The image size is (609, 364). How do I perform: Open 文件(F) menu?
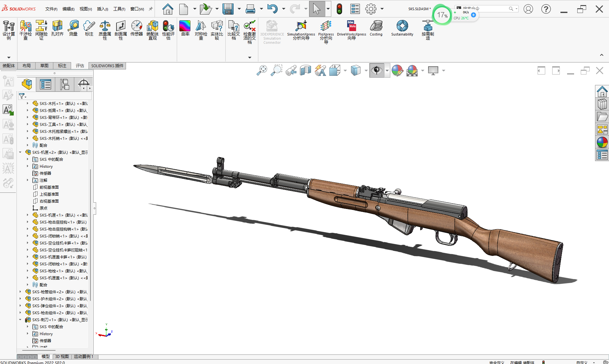pyautogui.click(x=51, y=9)
